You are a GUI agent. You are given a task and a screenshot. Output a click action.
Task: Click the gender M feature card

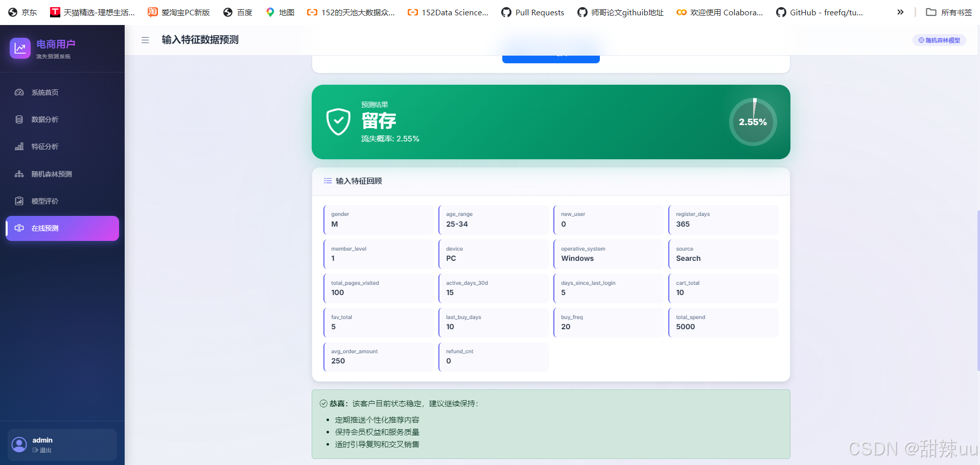pyautogui.click(x=378, y=220)
